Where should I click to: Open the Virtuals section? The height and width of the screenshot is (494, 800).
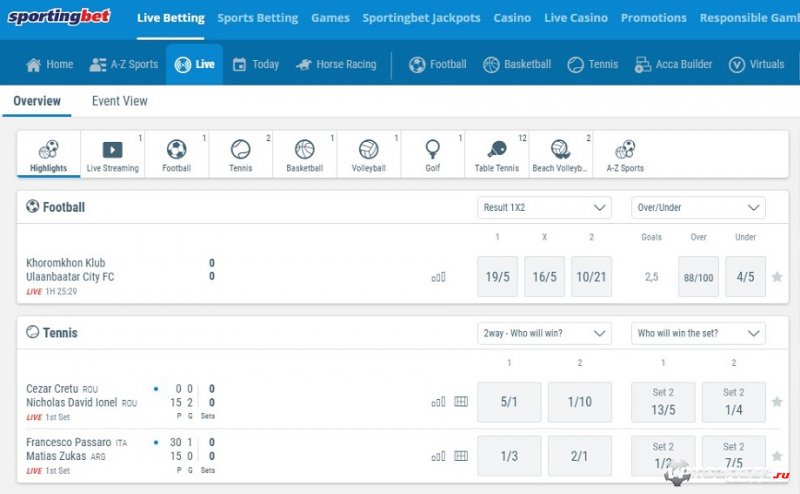(756, 64)
